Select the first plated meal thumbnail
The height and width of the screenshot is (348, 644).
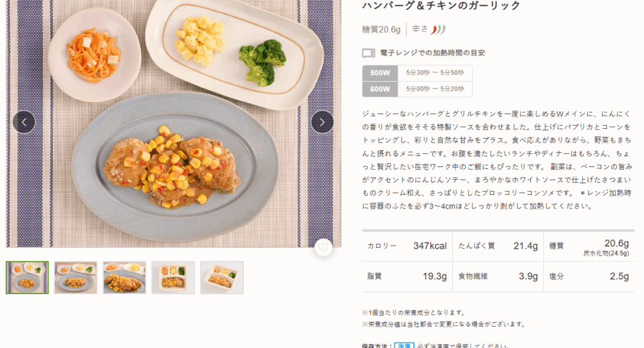pos(27,278)
